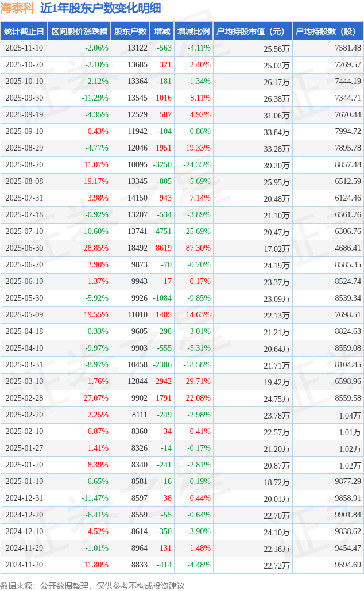Click the -4751 decrease value cell
This screenshot has height=591, width=364.
coord(162,232)
